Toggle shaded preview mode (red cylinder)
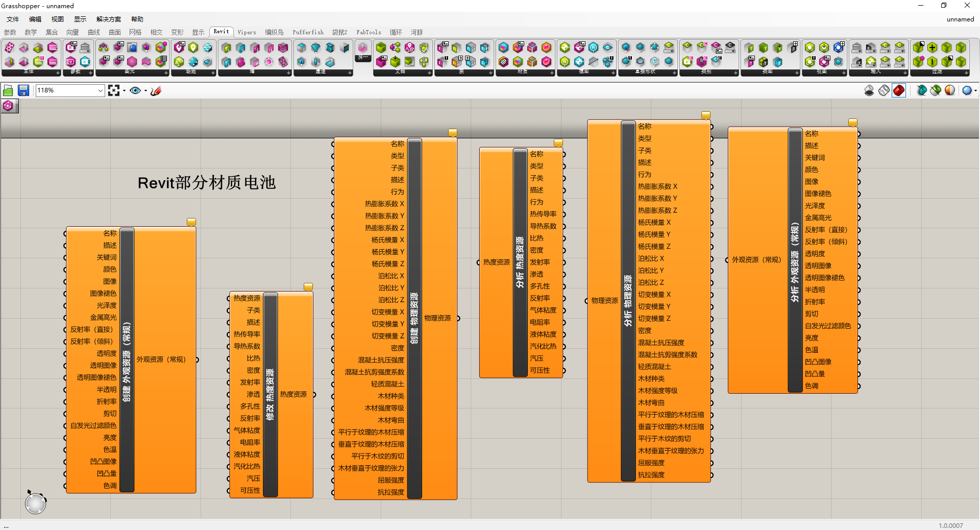This screenshot has height=530, width=980. [x=899, y=90]
